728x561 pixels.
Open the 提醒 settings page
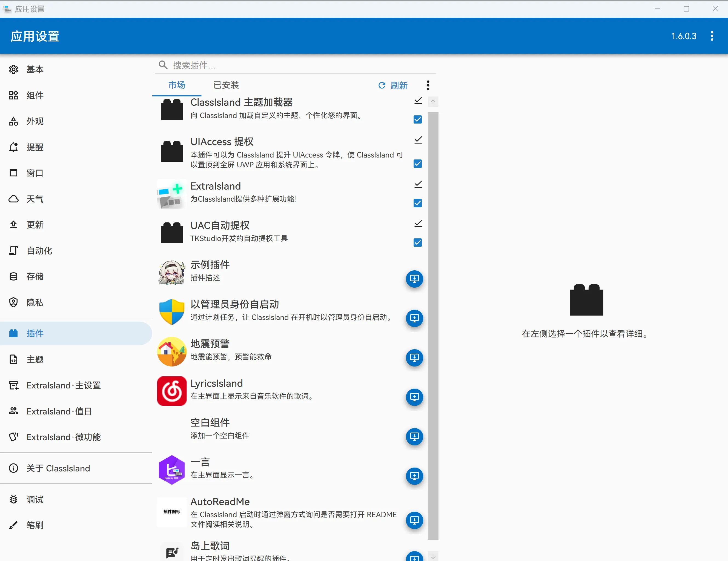point(76,147)
